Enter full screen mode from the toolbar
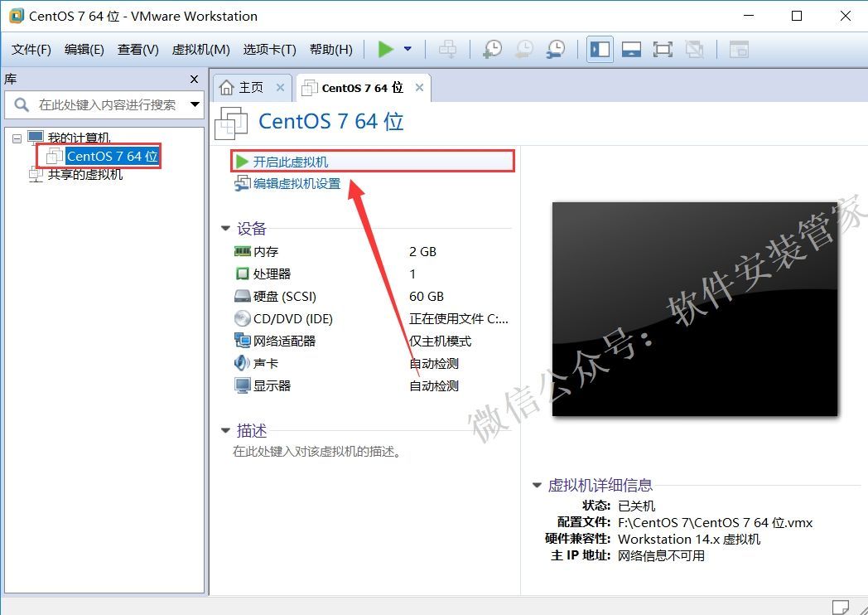The height and width of the screenshot is (615, 868). coord(663,50)
